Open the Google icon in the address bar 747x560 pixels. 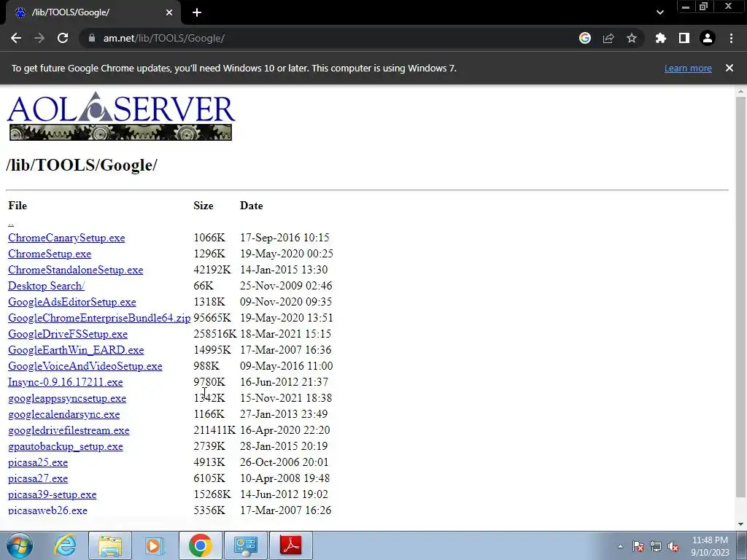click(585, 38)
